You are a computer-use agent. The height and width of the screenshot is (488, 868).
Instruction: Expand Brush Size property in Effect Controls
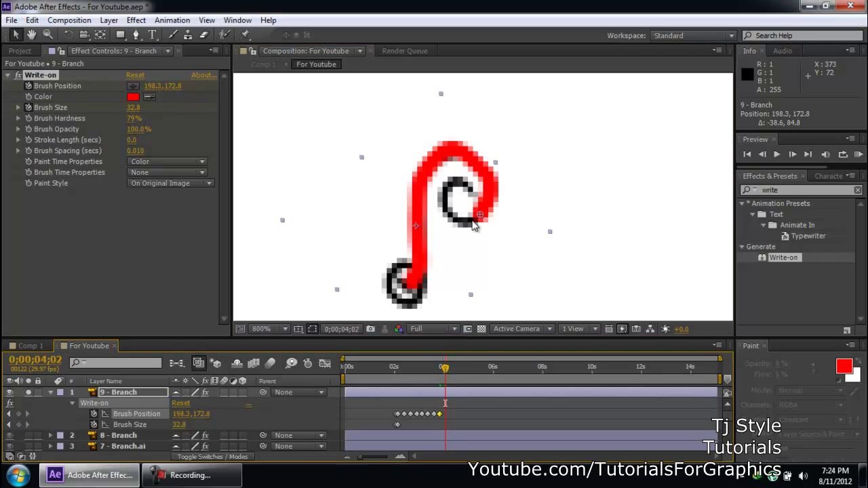[18, 107]
